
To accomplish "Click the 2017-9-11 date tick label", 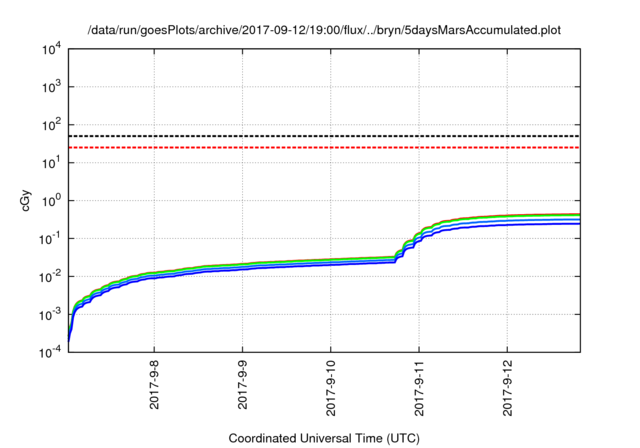I will pyautogui.click(x=419, y=388).
